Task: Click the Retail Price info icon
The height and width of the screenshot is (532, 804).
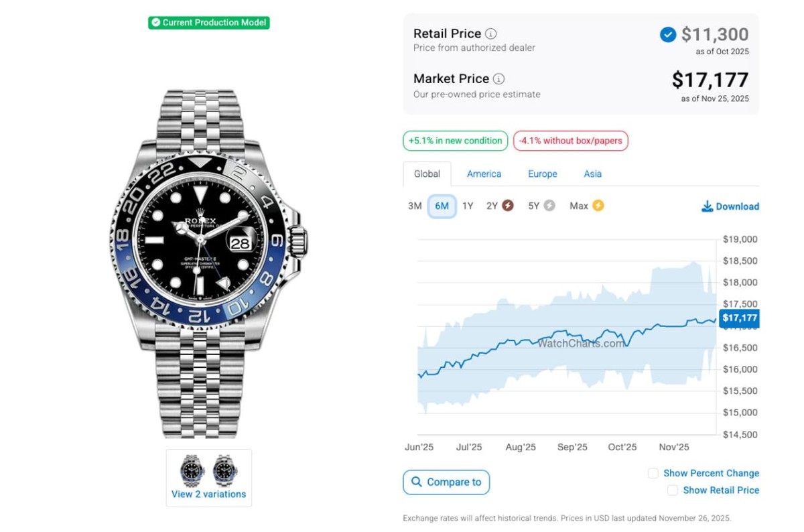Action: point(491,34)
